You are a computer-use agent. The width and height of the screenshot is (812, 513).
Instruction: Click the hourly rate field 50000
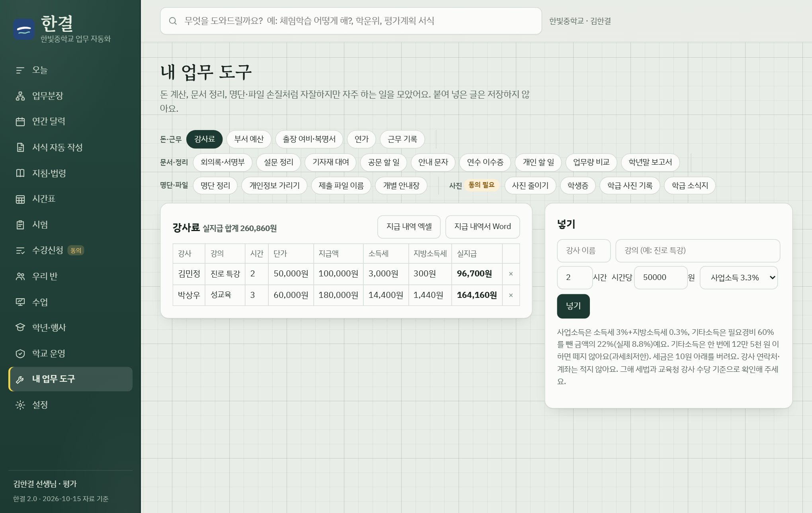coord(661,278)
